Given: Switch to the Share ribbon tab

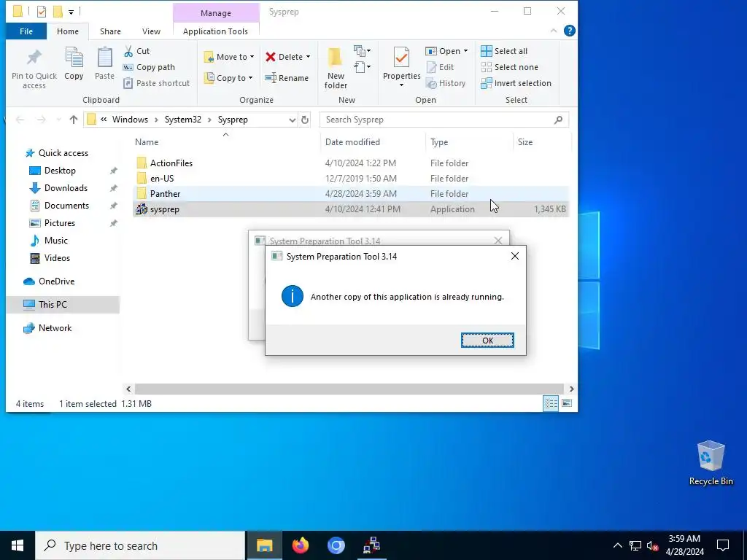Looking at the screenshot, I should (x=110, y=31).
